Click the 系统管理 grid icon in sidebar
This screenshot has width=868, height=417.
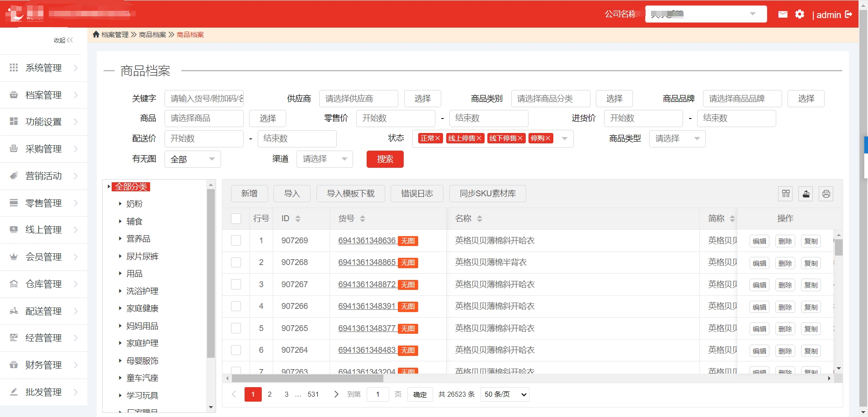tap(14, 67)
